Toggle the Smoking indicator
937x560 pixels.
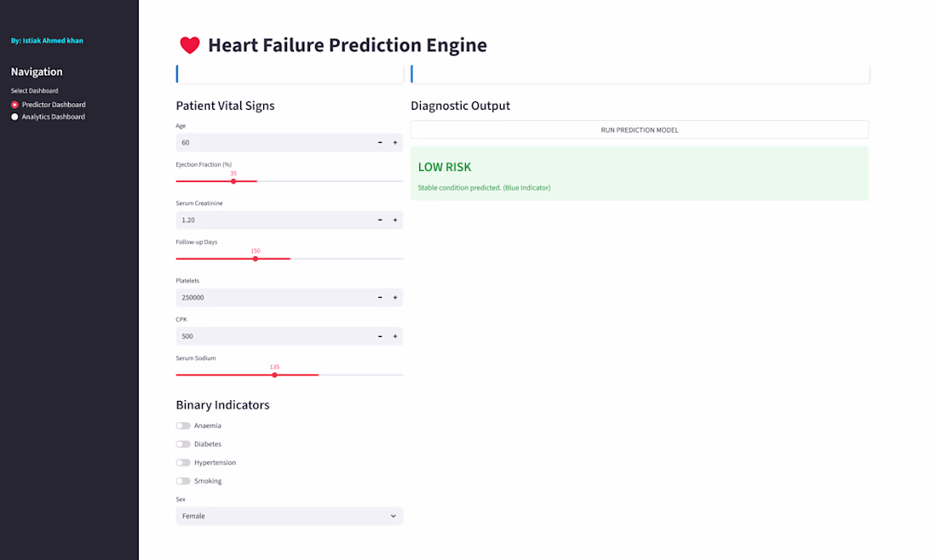(183, 481)
